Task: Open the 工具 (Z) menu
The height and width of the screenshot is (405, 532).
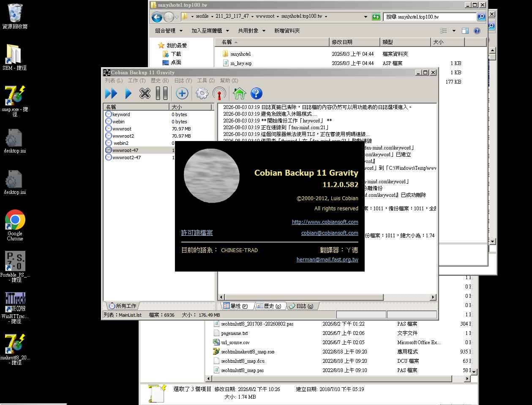Action: click(206, 80)
